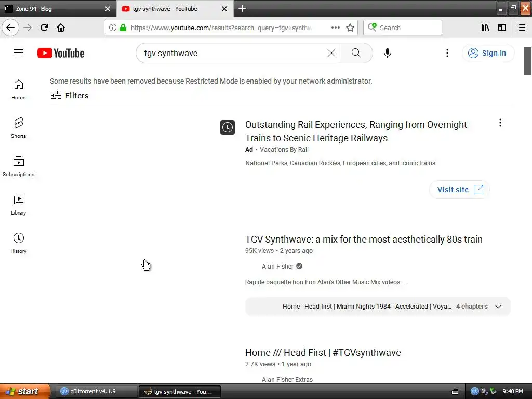Select tgv synthwave taskbar window button
Viewport: 532px width, 399px height.
(179, 392)
